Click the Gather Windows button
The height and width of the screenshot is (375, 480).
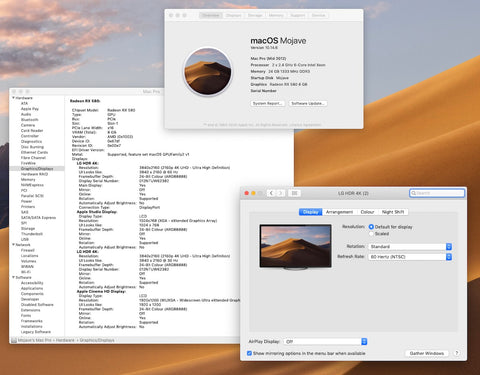pyautogui.click(x=427, y=353)
